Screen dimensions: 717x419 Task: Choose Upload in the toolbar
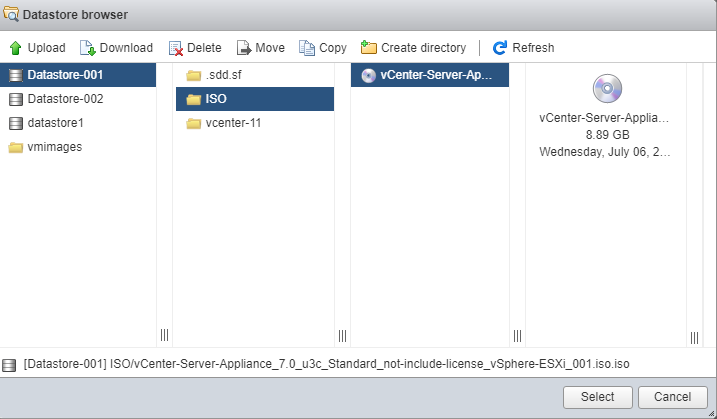[x=37, y=48]
